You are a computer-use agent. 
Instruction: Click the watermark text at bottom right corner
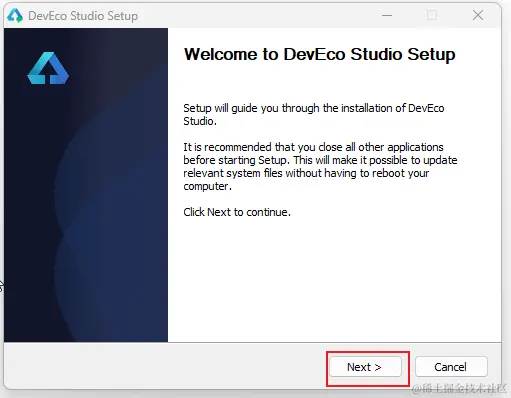click(x=459, y=389)
